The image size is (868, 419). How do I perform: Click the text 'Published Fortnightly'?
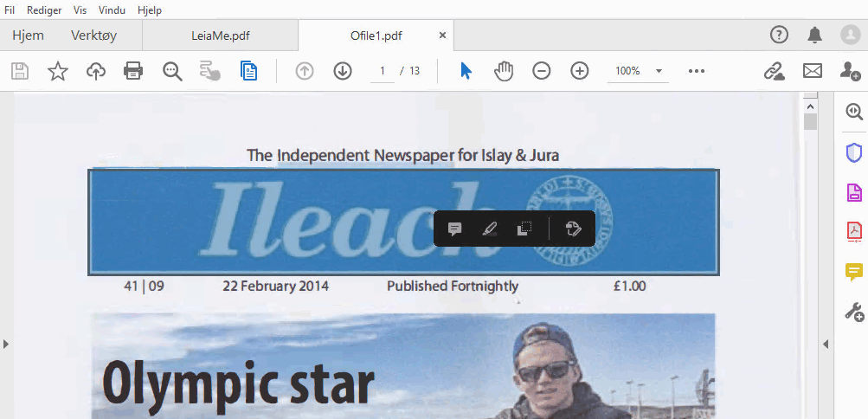(x=453, y=287)
